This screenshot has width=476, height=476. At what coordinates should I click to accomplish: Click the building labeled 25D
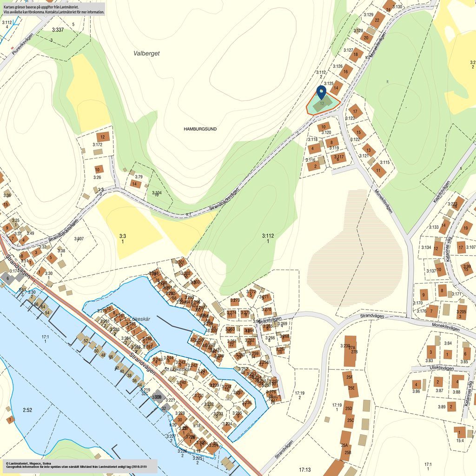348,409
